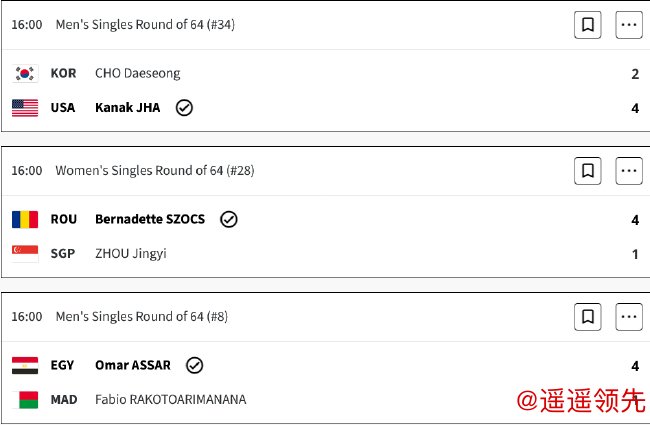Image resolution: width=650 pixels, height=425 pixels.
Task: Select Fabio RAKOTOARIMANANA player name
Action: 170,400
